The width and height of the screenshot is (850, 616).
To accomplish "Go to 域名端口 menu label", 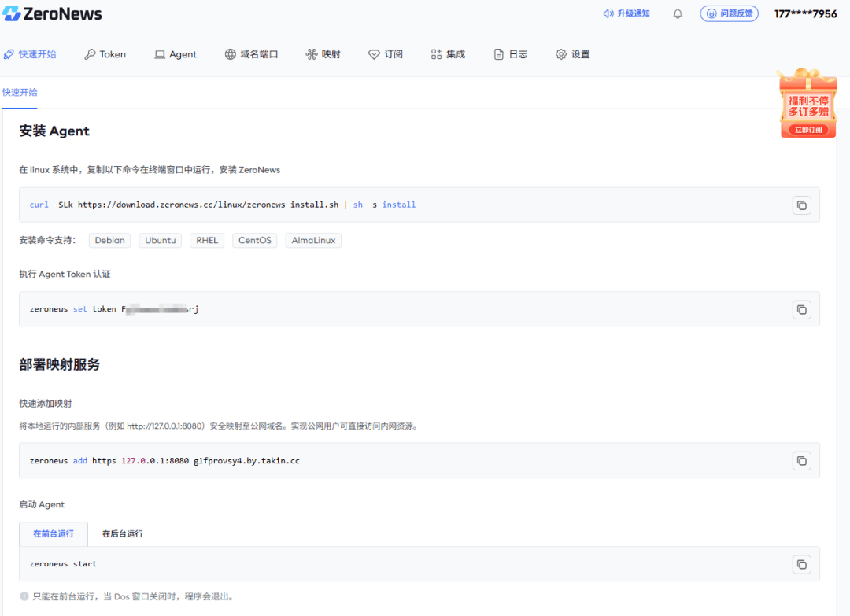I will point(259,54).
